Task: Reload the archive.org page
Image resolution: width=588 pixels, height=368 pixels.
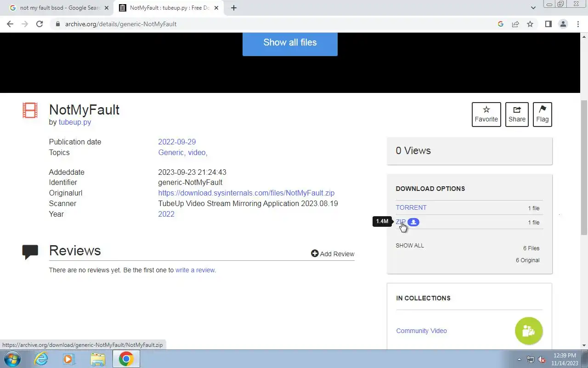Action: 40,24
